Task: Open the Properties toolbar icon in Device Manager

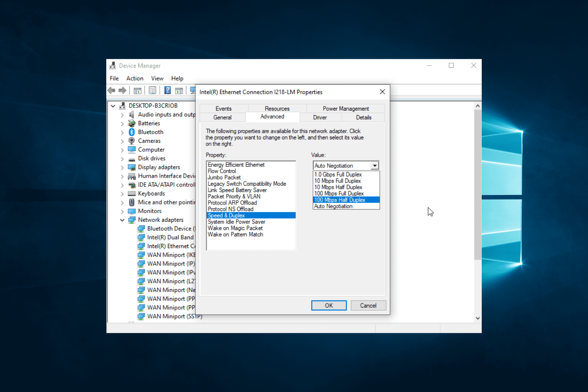Action: 153,91
